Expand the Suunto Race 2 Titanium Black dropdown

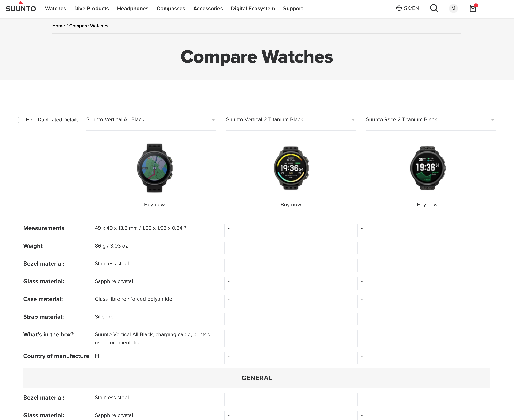(x=430, y=119)
